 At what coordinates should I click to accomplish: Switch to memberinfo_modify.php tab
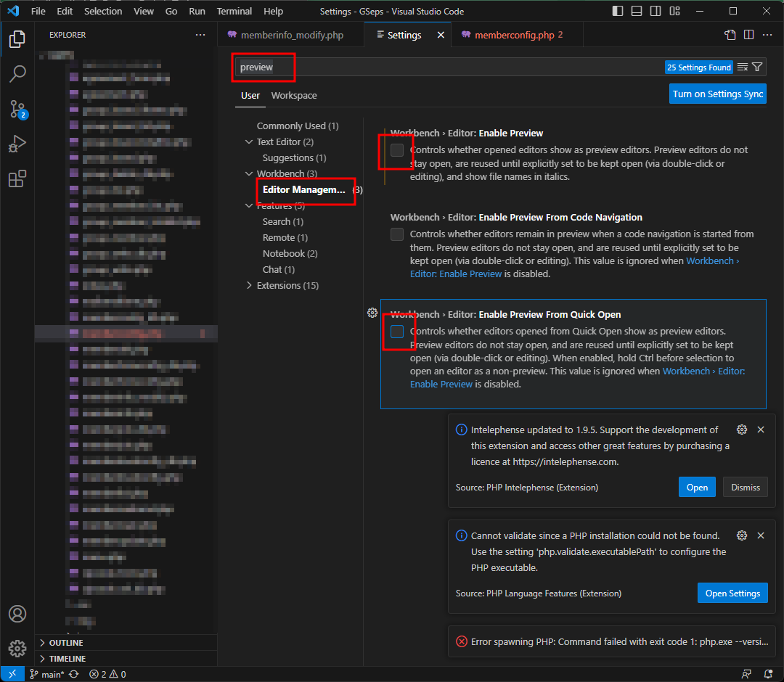[x=292, y=35]
